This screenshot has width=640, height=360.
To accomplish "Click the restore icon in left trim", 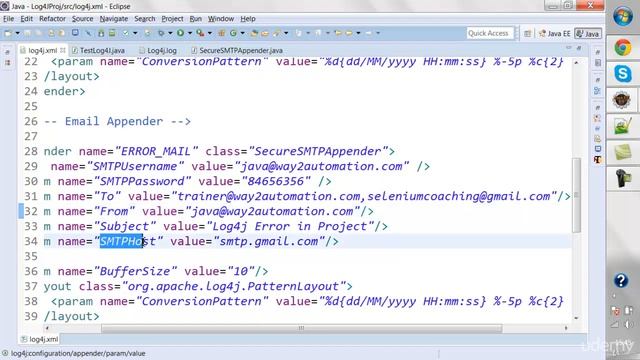I will 7,52.
